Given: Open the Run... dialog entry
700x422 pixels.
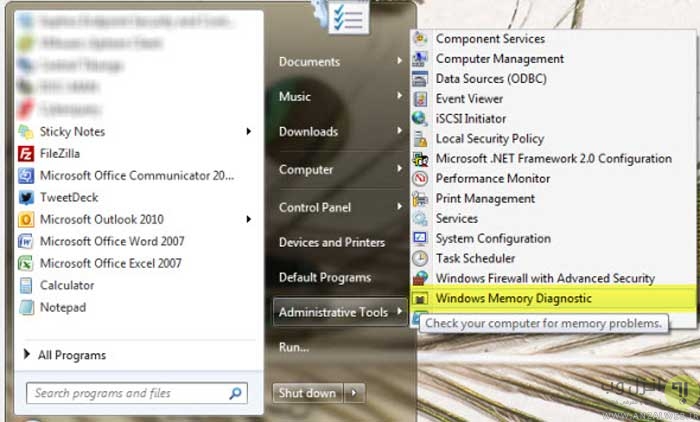Looking at the screenshot, I should [294, 347].
